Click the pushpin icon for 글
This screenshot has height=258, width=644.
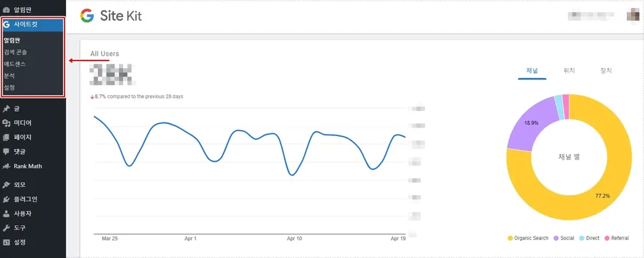pyautogui.click(x=6, y=109)
